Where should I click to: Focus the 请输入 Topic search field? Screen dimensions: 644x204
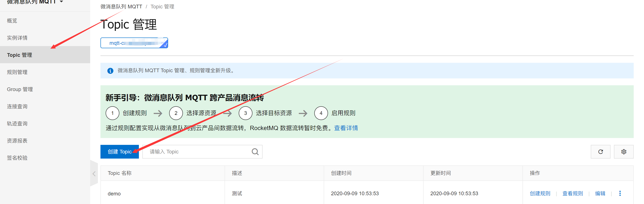(202, 151)
